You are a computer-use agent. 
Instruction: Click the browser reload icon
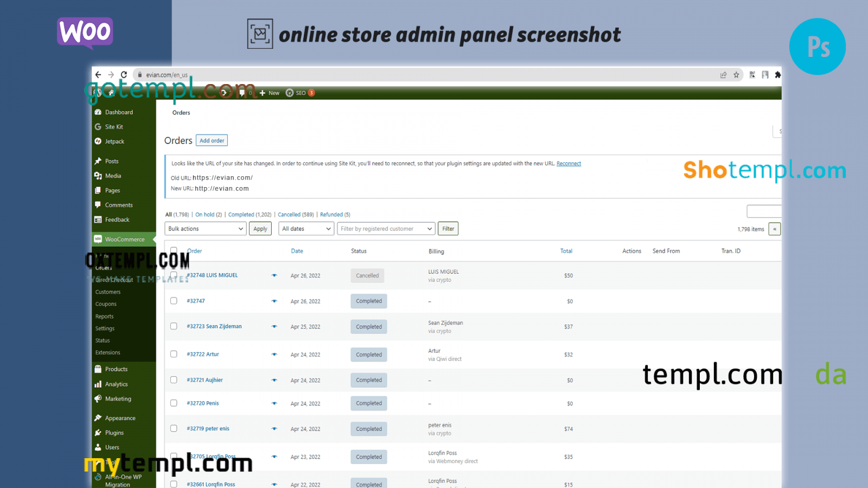coord(124,75)
